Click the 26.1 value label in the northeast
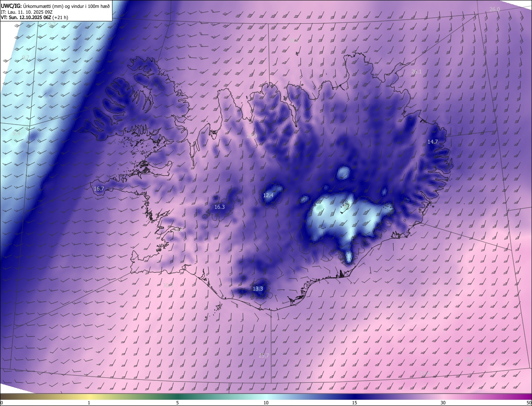The image size is (532, 406). tap(416, 71)
